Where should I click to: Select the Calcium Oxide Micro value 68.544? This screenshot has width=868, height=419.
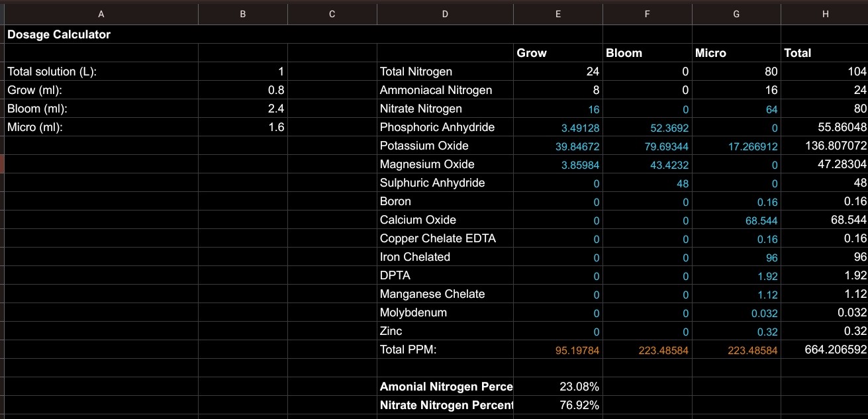[736, 220]
